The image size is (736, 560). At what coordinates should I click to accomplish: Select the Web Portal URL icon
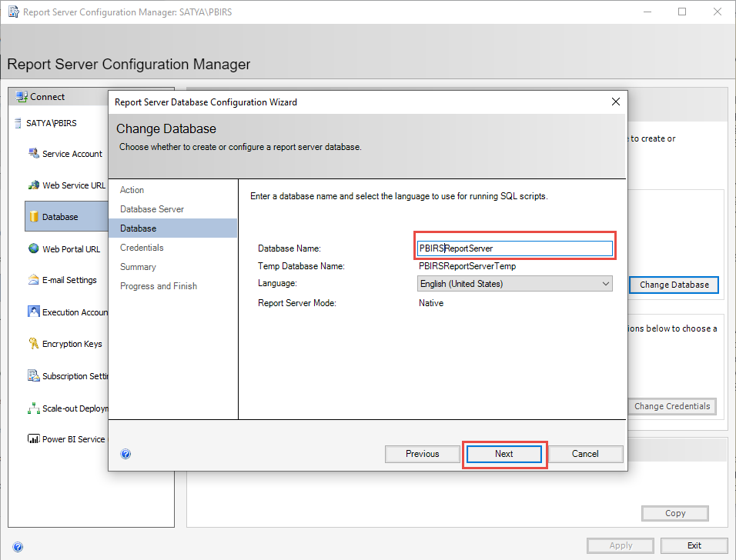pos(32,248)
